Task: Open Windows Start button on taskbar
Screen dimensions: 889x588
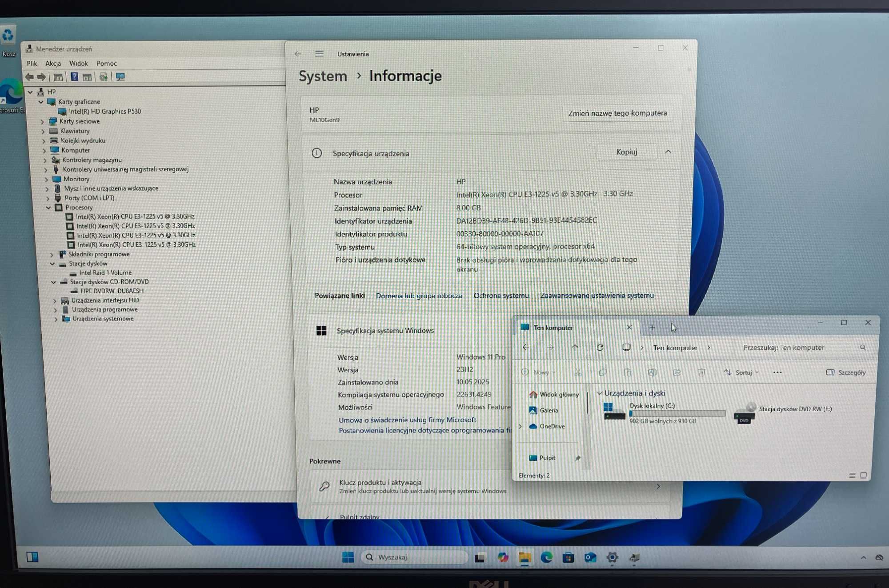Action: pyautogui.click(x=348, y=557)
